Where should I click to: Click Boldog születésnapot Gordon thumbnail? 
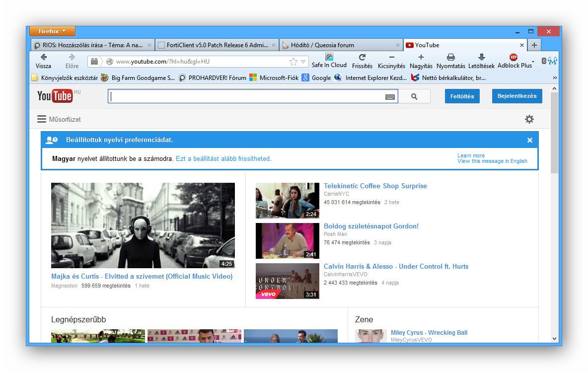pyautogui.click(x=287, y=241)
